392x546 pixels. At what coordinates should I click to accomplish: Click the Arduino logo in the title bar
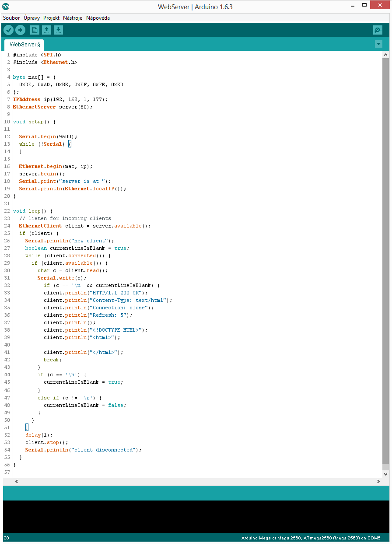[x=6, y=7]
